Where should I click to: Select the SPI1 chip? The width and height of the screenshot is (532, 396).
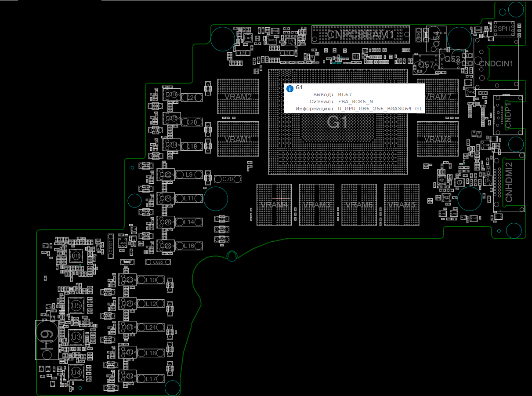[x=503, y=29]
